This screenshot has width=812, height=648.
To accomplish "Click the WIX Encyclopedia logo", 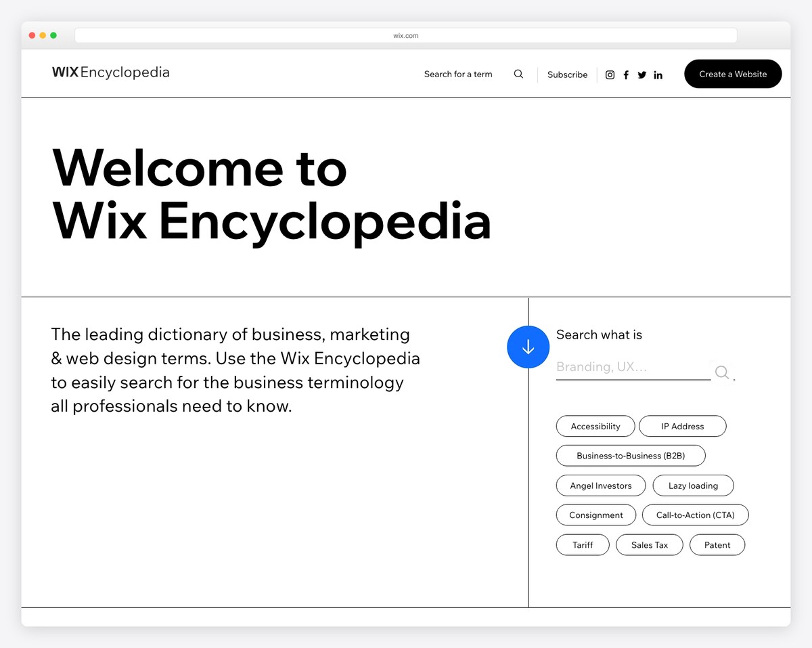I will (110, 72).
